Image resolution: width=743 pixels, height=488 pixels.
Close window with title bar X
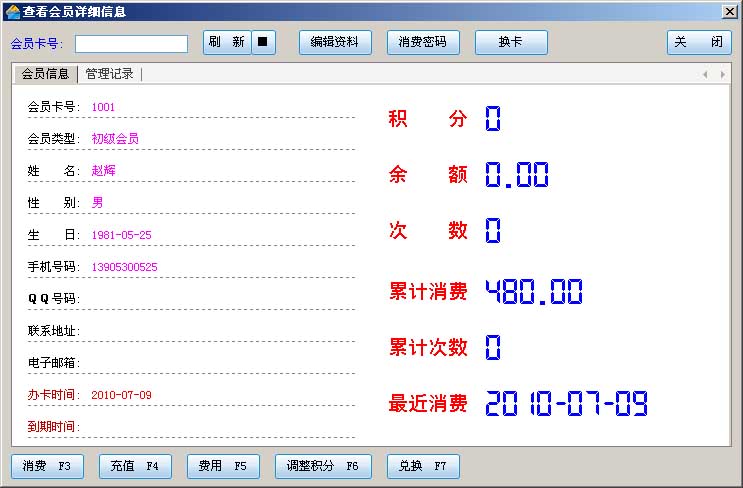tap(730, 11)
